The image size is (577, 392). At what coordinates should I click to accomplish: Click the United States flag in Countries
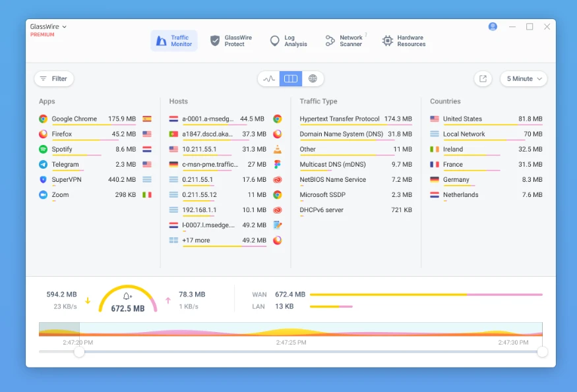tap(434, 119)
